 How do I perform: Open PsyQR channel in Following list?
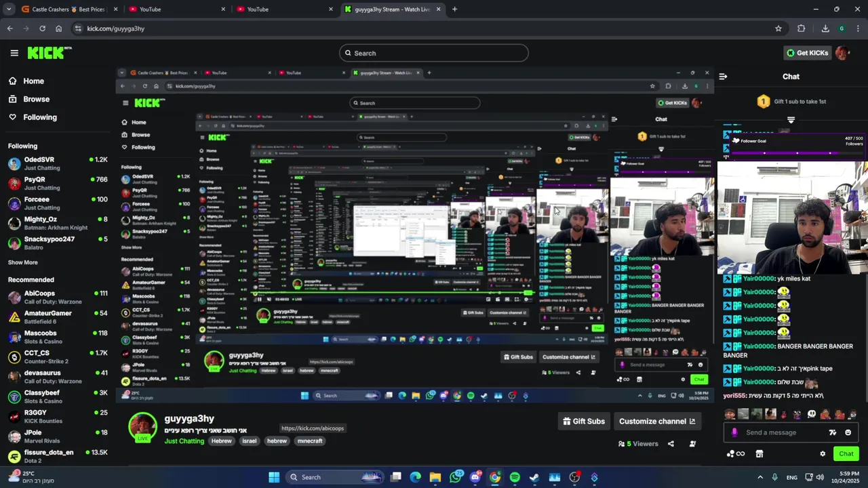(58, 184)
